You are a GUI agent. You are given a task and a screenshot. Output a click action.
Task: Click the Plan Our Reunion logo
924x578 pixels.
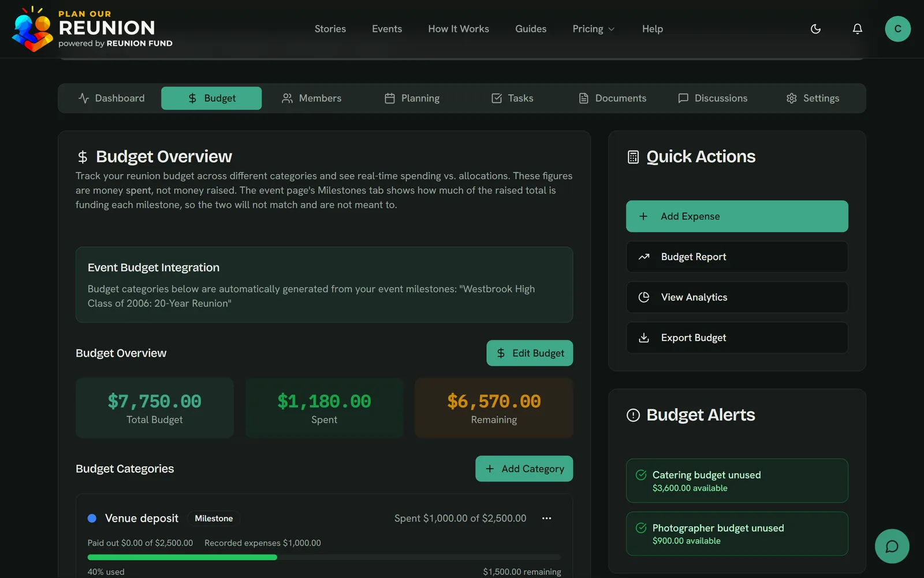92,29
